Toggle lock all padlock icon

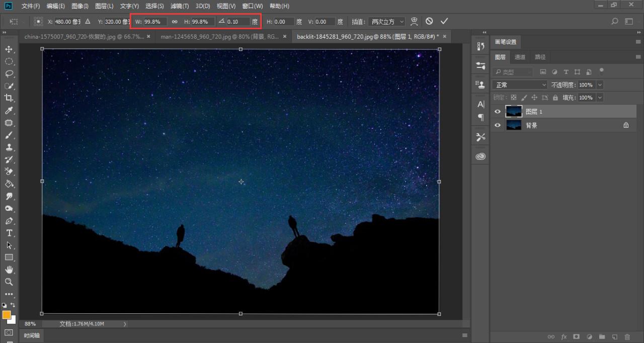(x=555, y=98)
